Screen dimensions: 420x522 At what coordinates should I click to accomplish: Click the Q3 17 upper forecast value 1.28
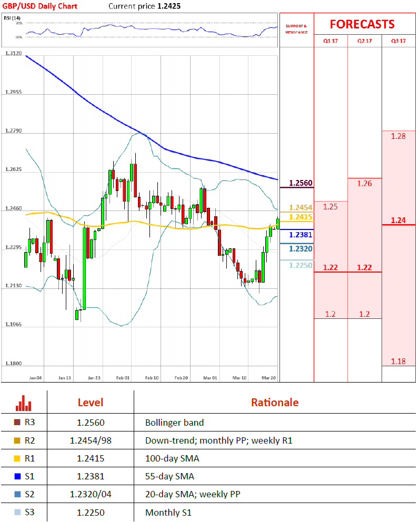point(398,136)
